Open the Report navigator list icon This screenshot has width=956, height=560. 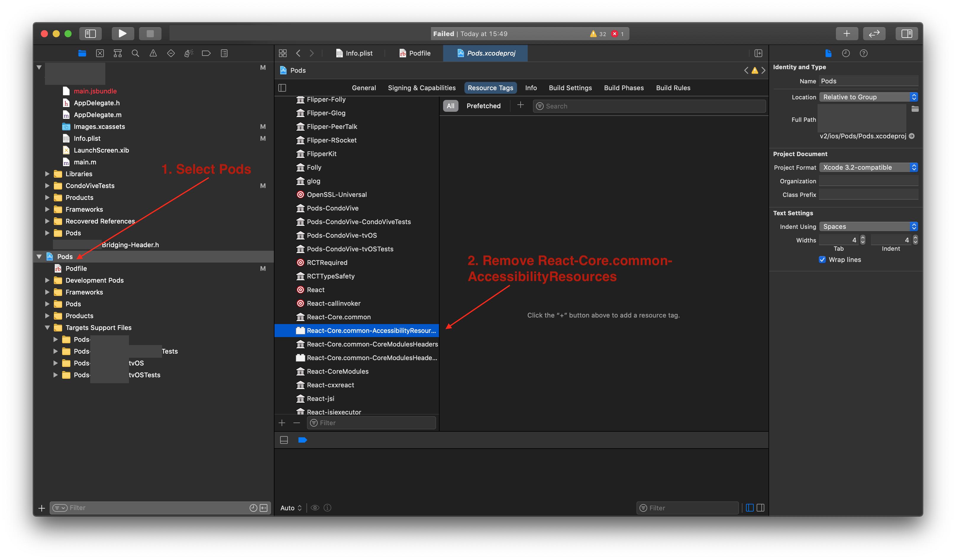pos(224,53)
